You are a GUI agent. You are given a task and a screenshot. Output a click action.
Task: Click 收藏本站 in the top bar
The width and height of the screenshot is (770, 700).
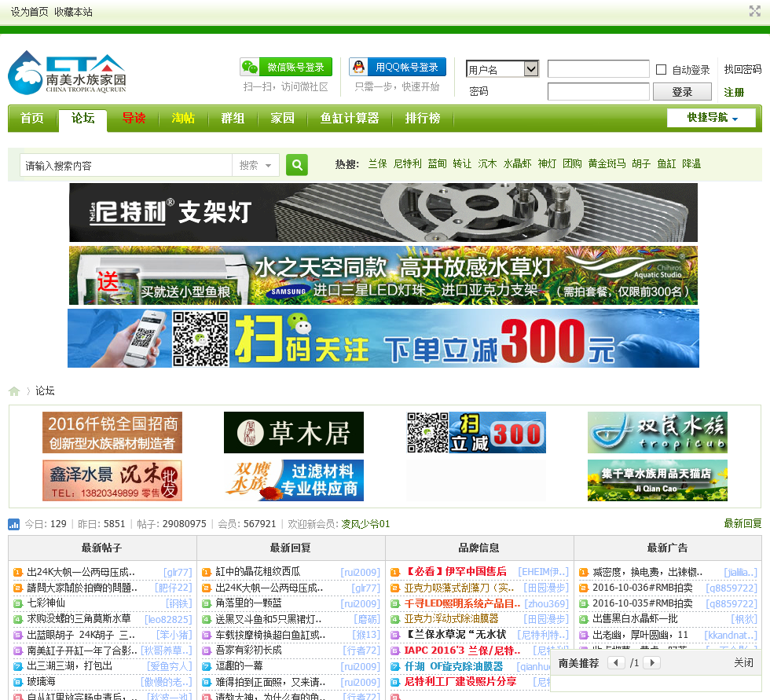[73, 13]
